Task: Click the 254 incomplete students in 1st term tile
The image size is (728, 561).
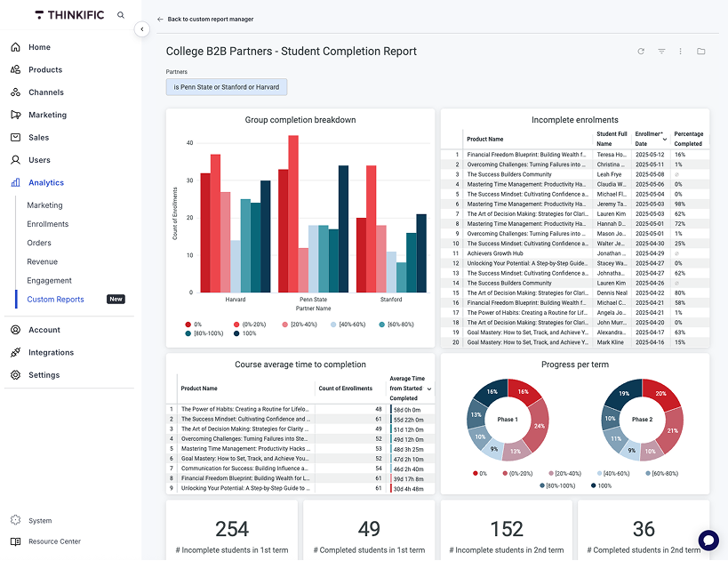Action: pyautogui.click(x=232, y=532)
